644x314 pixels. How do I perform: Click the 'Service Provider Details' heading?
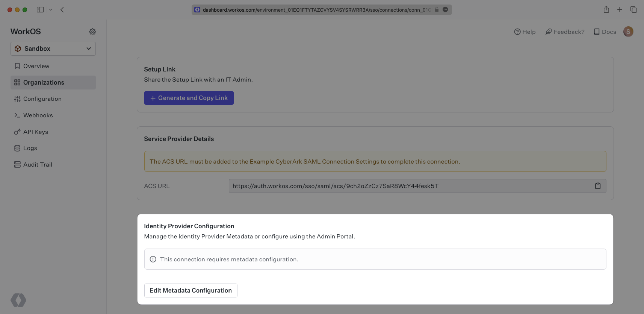pos(179,139)
